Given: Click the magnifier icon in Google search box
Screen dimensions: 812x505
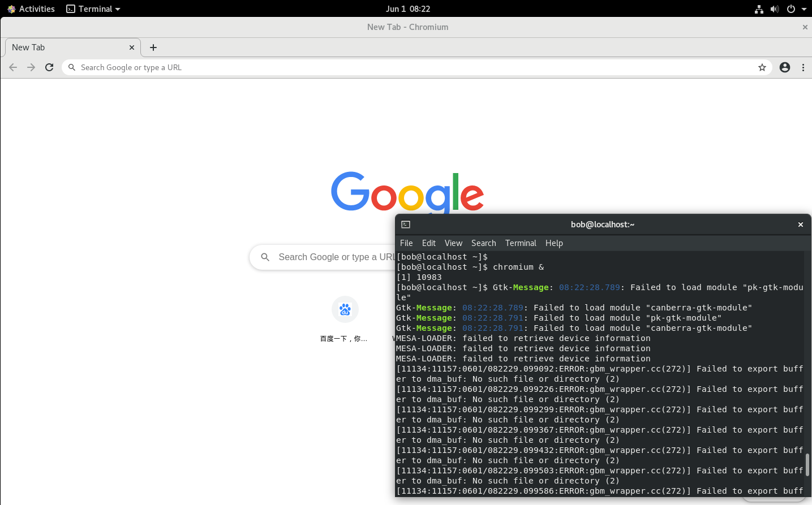Looking at the screenshot, I should [x=265, y=257].
